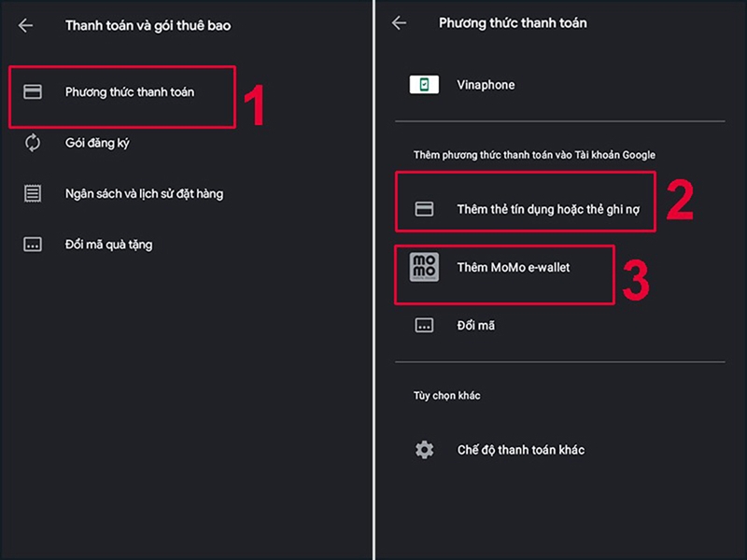Select the Đổi mã option on right panel

pyautogui.click(x=476, y=325)
